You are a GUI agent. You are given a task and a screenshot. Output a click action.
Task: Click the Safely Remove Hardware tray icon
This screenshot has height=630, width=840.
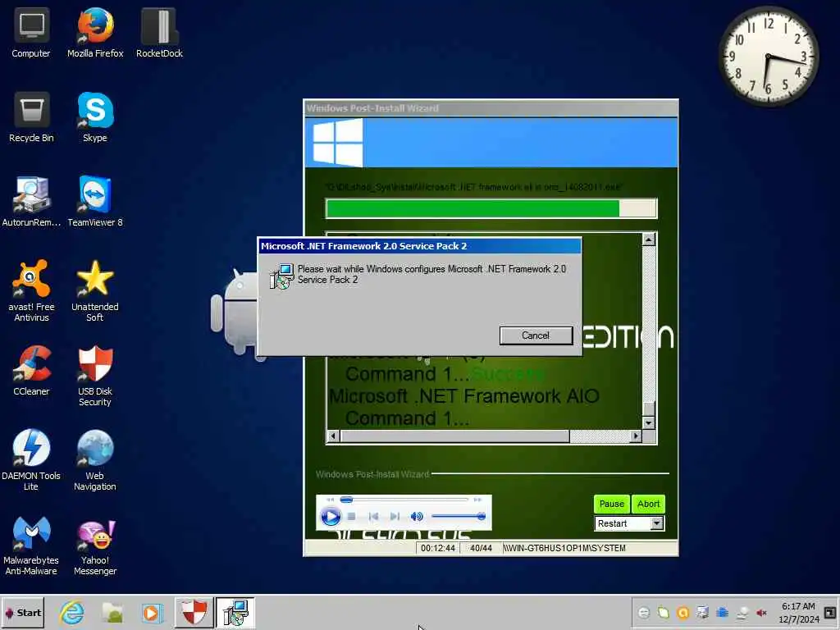[663, 612]
